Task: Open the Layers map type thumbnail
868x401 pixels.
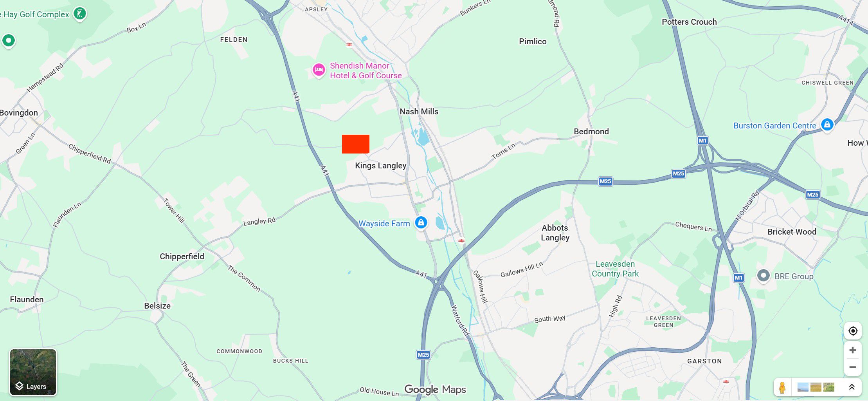Action: click(x=33, y=372)
